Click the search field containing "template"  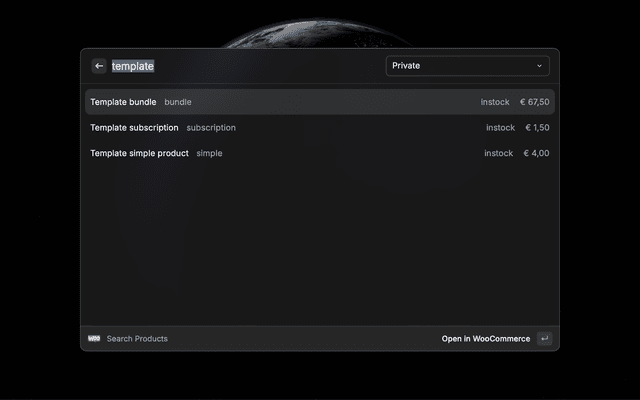pyautogui.click(x=240, y=66)
